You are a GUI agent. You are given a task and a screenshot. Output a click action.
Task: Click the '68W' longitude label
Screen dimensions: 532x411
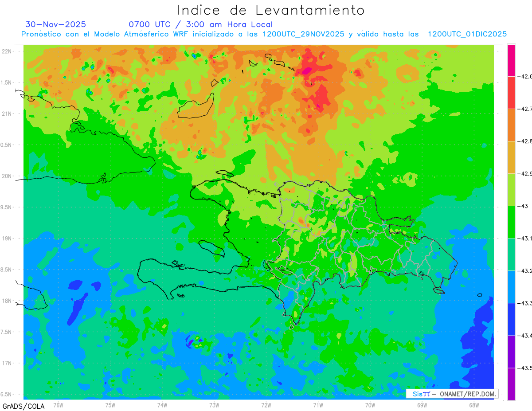pyautogui.click(x=474, y=405)
